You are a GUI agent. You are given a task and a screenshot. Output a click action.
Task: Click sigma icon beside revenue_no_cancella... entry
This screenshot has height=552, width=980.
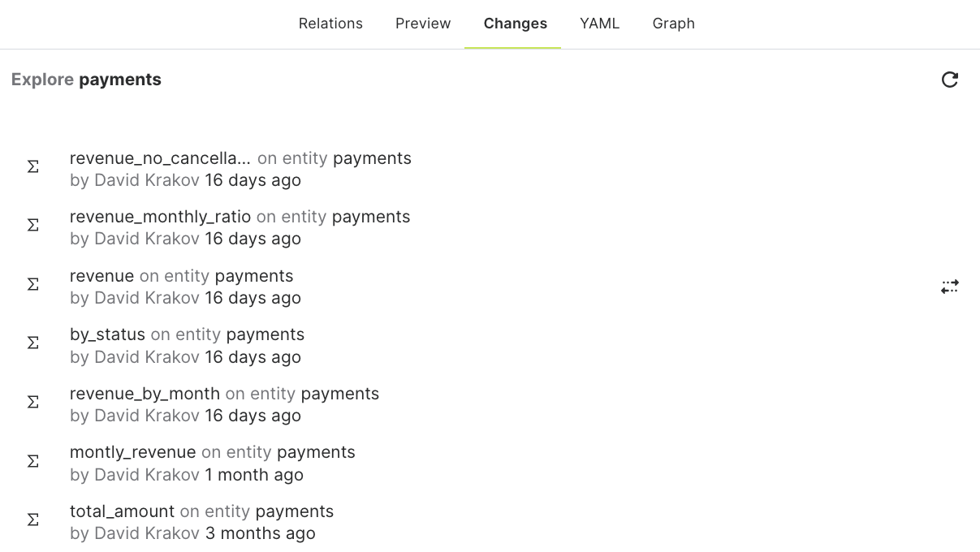click(33, 166)
